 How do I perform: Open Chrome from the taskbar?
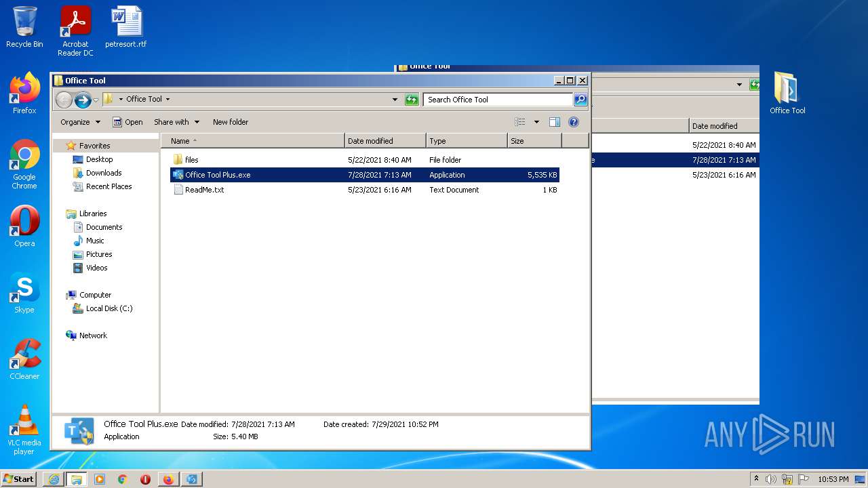123,479
